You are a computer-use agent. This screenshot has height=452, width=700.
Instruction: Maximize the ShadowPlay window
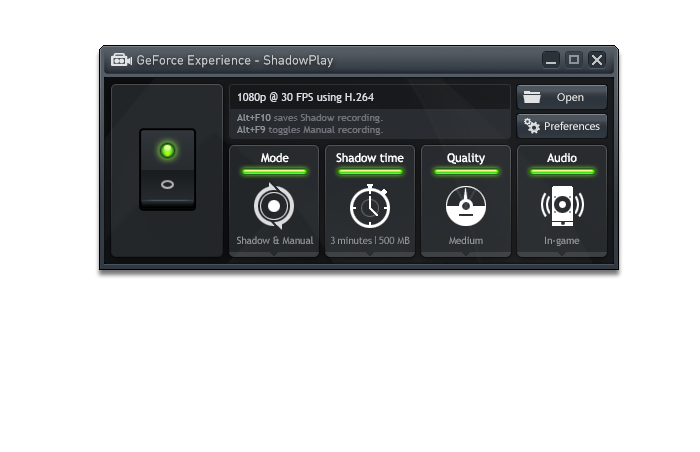pyautogui.click(x=574, y=60)
